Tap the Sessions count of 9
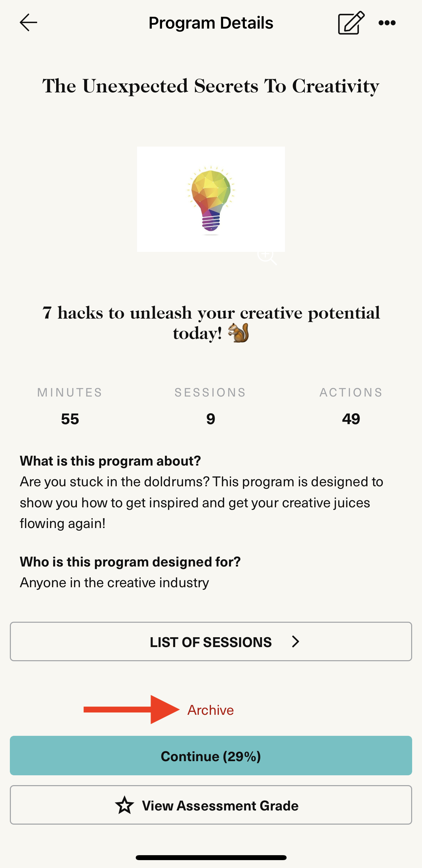Viewport: 422px width, 868px height. 211,419
